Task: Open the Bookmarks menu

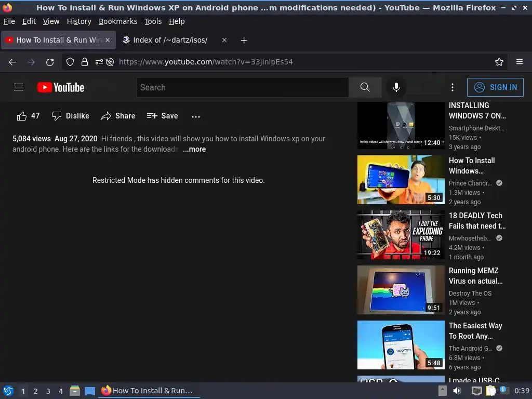Action: (x=118, y=21)
